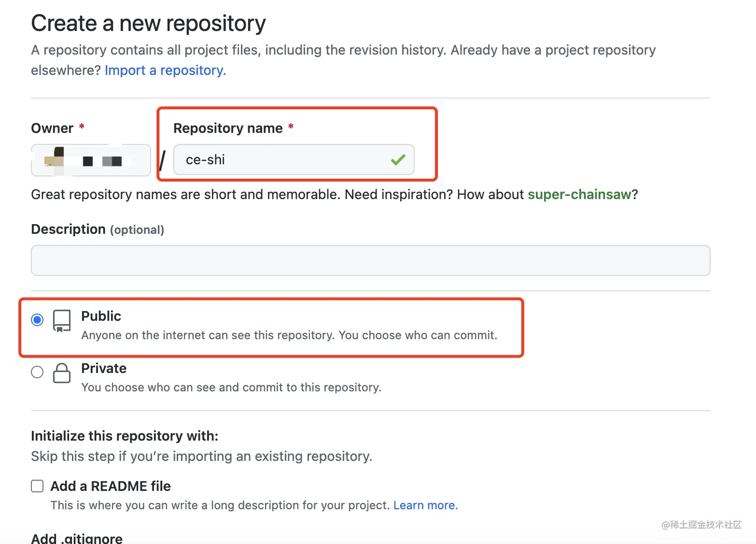
Task: Click the Add a README file label
Action: click(x=110, y=486)
